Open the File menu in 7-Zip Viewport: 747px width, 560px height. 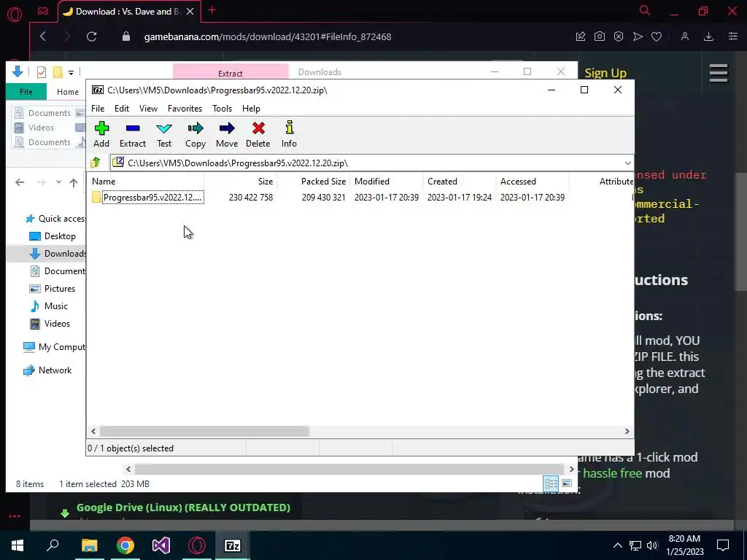pos(98,109)
